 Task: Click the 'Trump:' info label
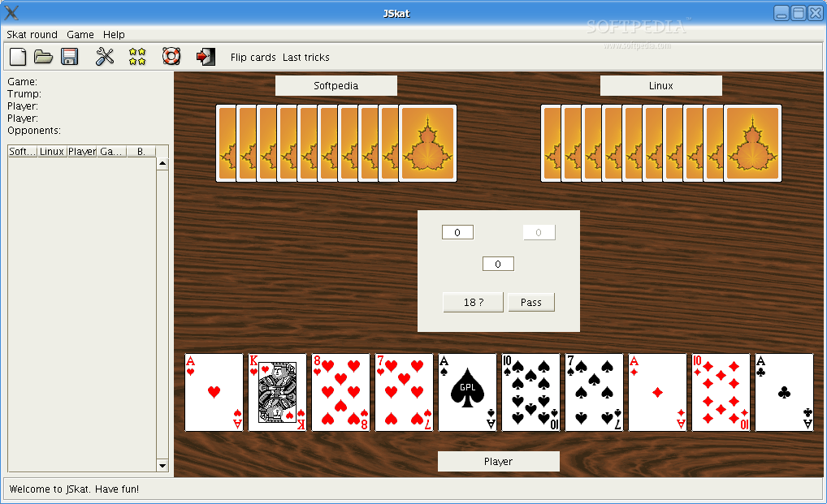[x=24, y=94]
